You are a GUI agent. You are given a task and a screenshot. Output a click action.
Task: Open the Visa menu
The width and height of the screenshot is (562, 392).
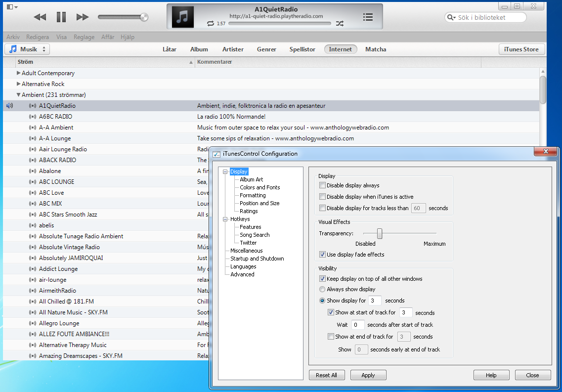[x=61, y=37]
